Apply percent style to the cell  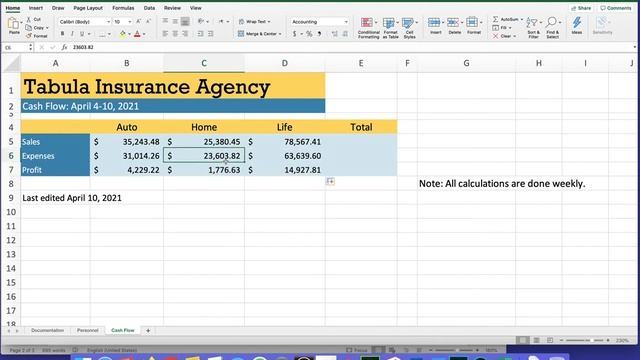pos(309,34)
